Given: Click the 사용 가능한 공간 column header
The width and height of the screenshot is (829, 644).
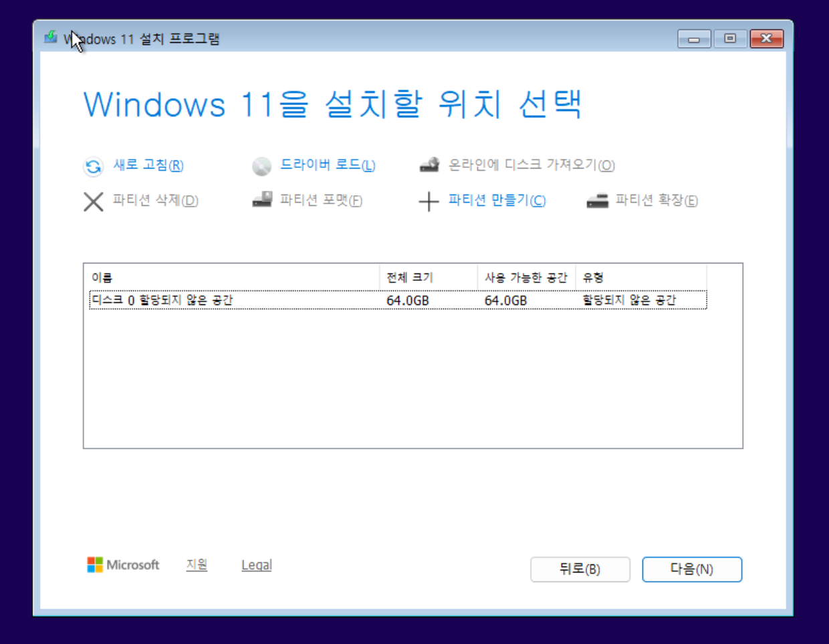Looking at the screenshot, I should coord(526,278).
